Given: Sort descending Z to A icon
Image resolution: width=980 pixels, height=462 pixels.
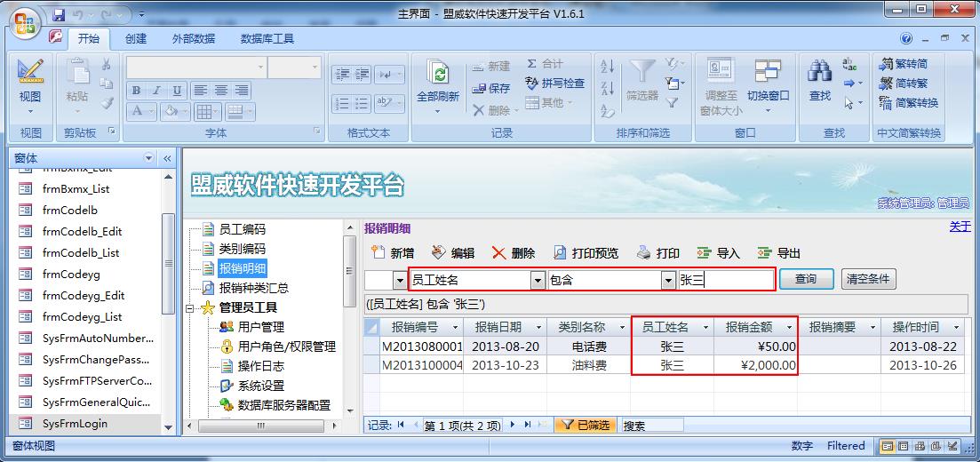Looking at the screenshot, I should point(607,88).
